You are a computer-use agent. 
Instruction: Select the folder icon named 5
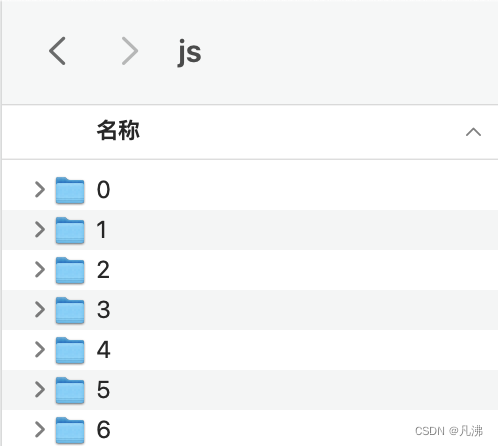[x=70, y=390]
